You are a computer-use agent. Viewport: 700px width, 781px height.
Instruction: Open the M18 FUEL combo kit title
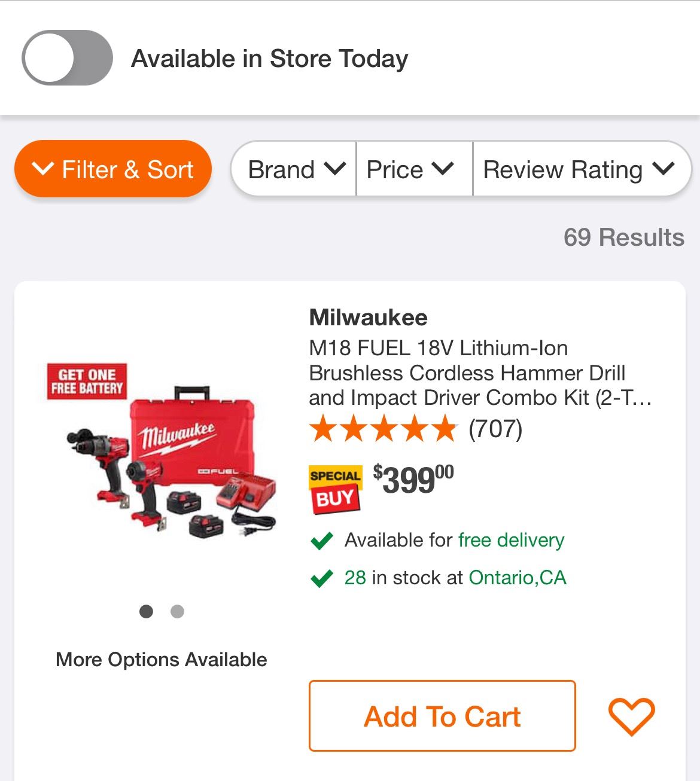pos(479,373)
